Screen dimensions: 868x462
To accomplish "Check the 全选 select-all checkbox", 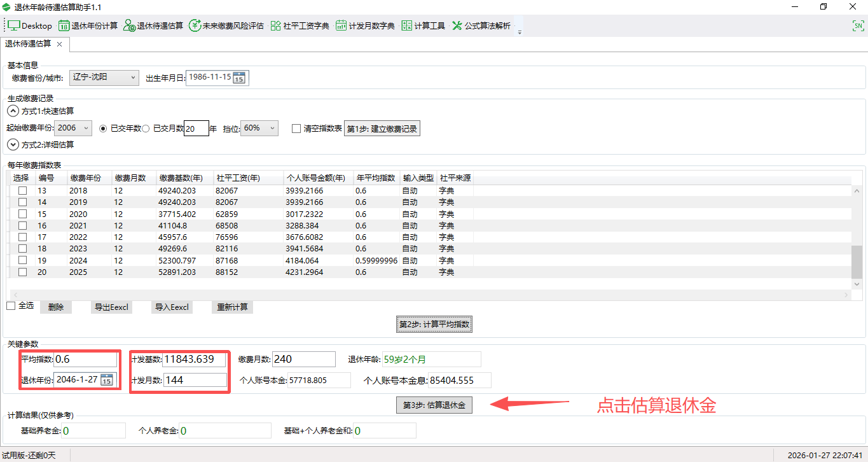I will pyautogui.click(x=11, y=305).
